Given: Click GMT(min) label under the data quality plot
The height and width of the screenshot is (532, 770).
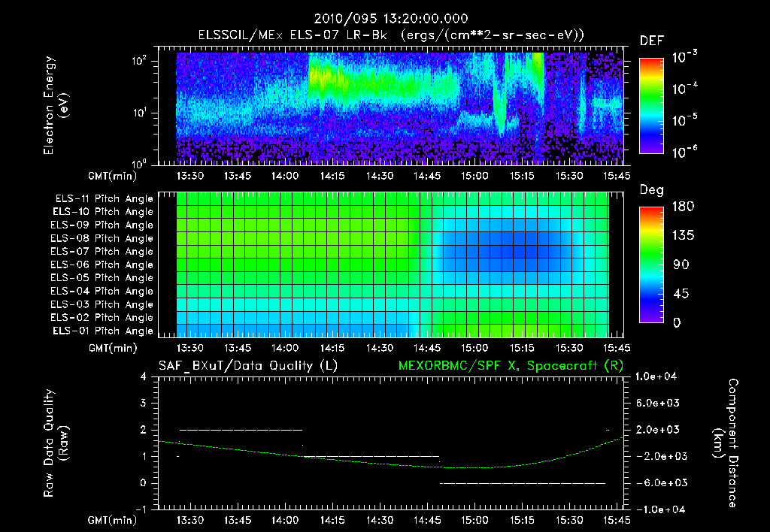Looking at the screenshot, I should point(112,520).
